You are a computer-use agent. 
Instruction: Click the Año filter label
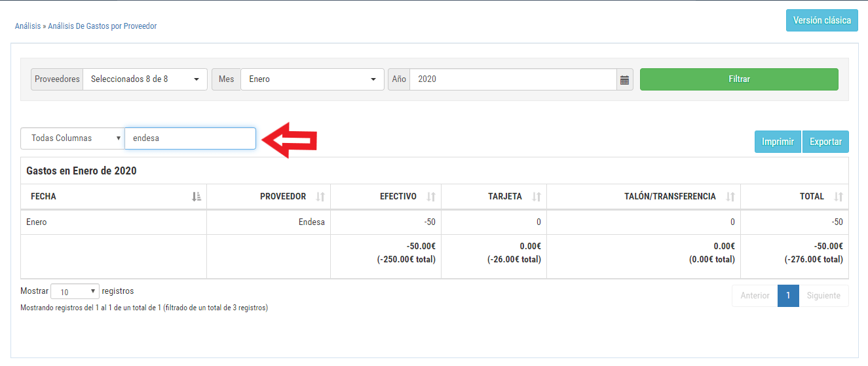click(x=399, y=79)
